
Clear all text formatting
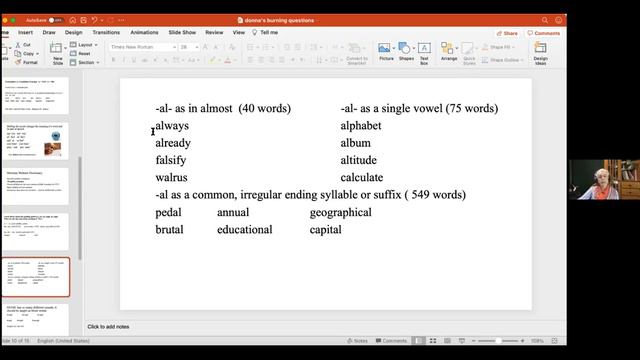[232, 47]
